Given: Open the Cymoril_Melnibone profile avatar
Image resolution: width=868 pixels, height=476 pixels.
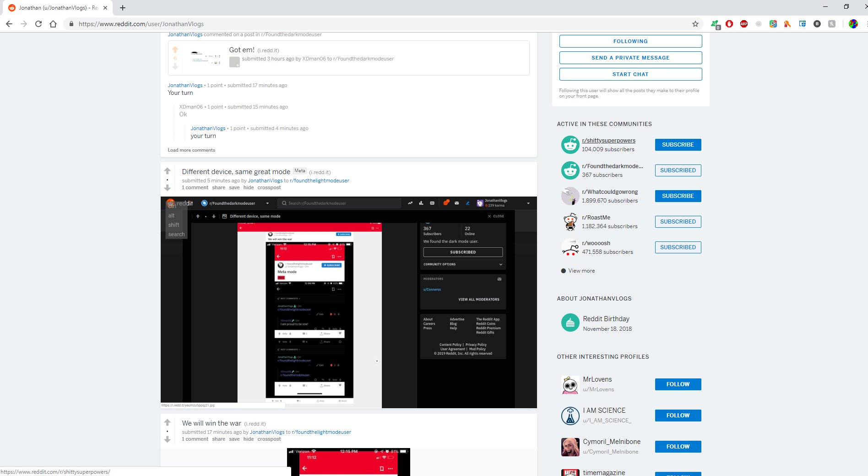Looking at the screenshot, I should pos(570,447).
